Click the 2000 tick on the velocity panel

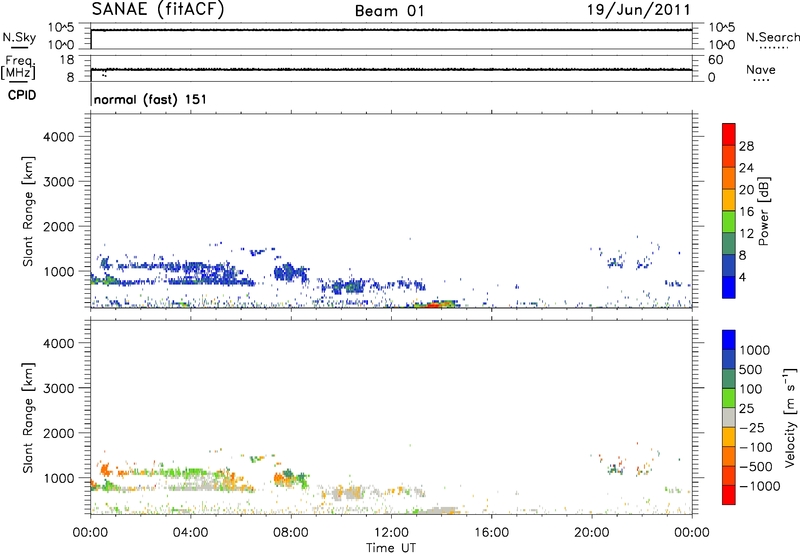[59, 433]
